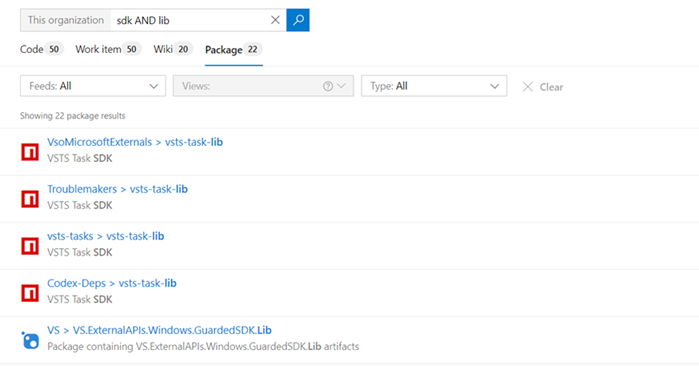Viewport: 699px width, 366px height.
Task: Click the npm icon of VsoMicrosoftExternals result
Action: (30, 152)
